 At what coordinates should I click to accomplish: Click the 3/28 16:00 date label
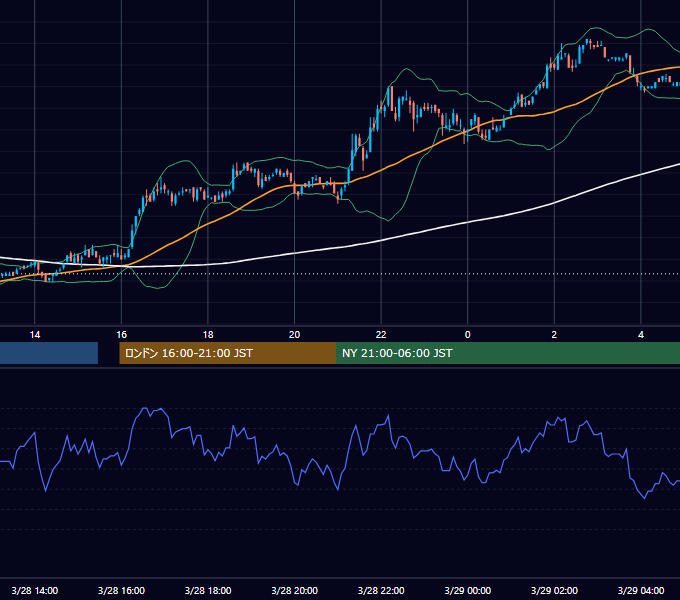(x=121, y=590)
